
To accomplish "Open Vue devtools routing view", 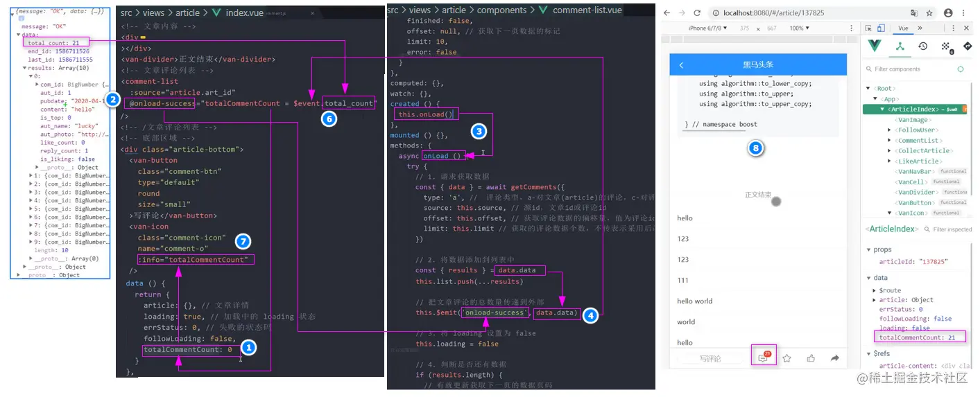I will click(x=968, y=46).
